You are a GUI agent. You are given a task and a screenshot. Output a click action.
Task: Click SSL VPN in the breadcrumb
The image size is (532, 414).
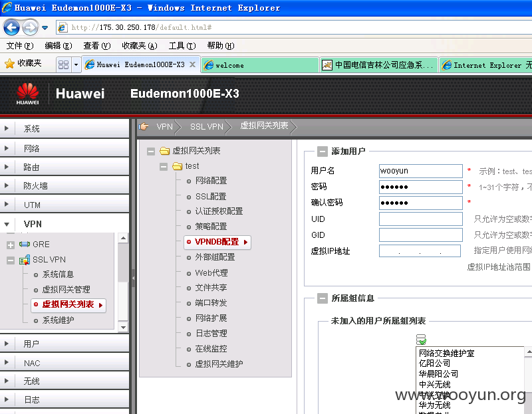tap(207, 127)
